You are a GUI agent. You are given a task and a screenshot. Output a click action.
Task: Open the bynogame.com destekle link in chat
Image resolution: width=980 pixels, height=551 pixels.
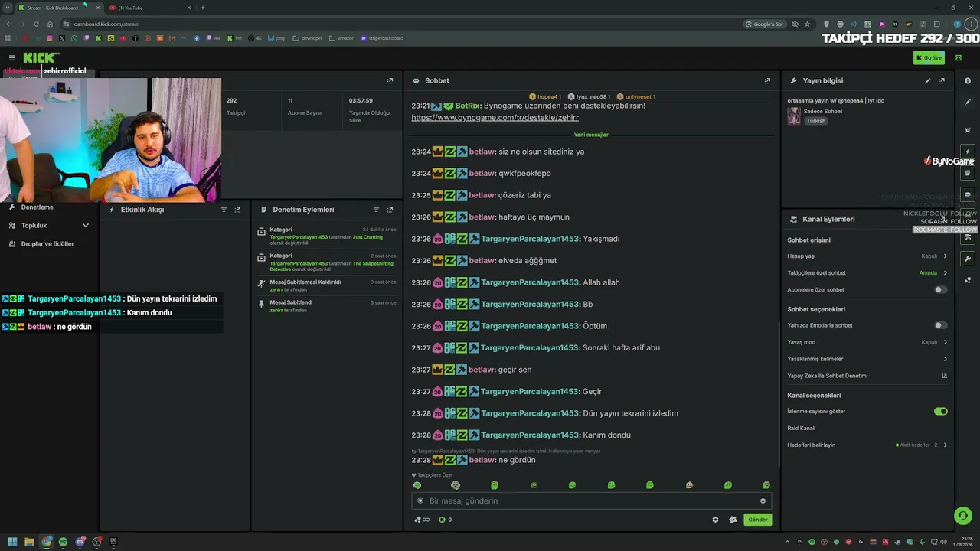[x=495, y=118]
